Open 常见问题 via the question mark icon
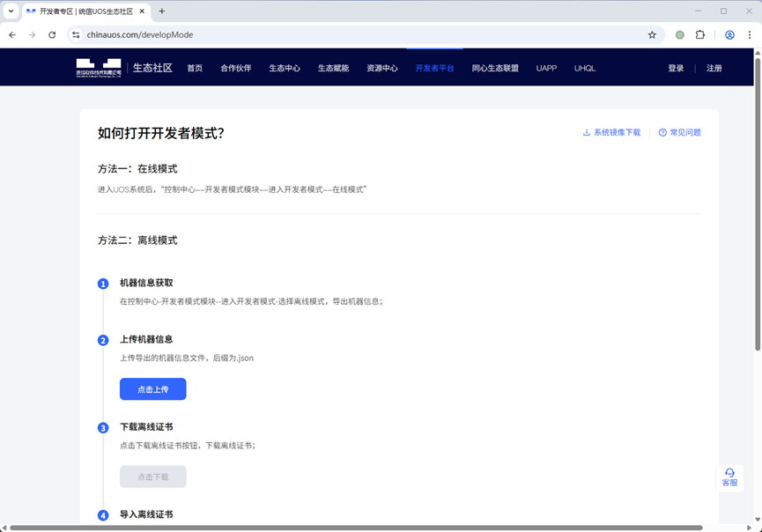The height and width of the screenshot is (532, 762). [680, 132]
